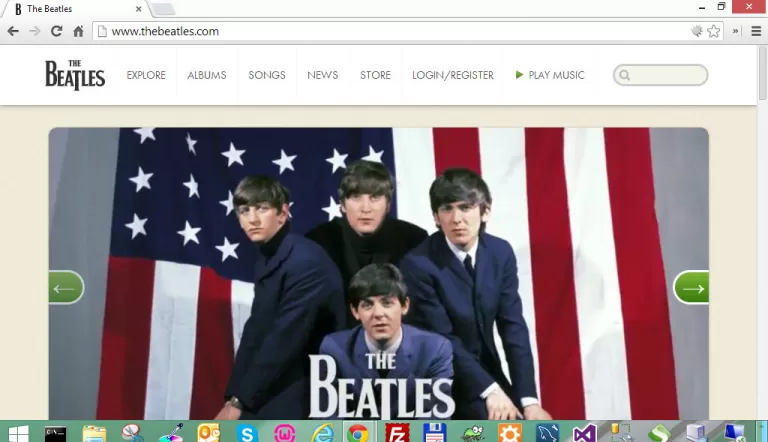Click the site search field
This screenshot has width=768, height=442.
tap(660, 75)
